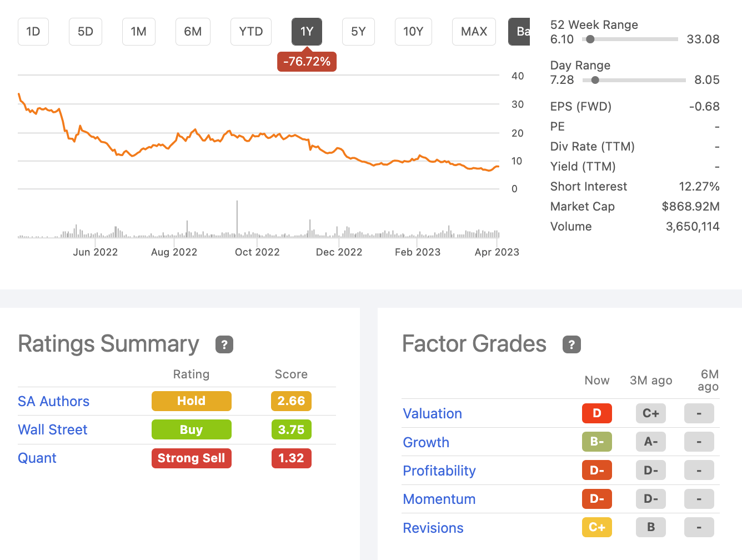This screenshot has height=560, width=742.
Task: Open the Revisions factor details
Action: pyautogui.click(x=433, y=528)
